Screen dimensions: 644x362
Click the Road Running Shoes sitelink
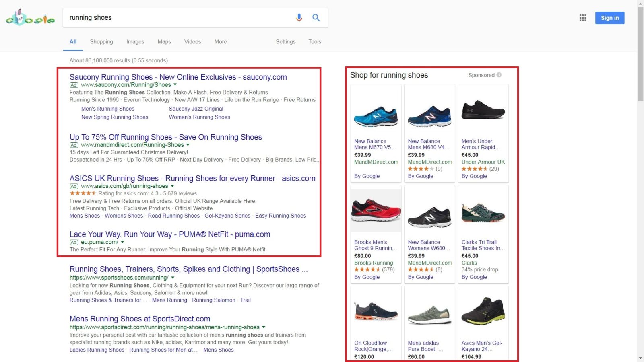tap(174, 216)
